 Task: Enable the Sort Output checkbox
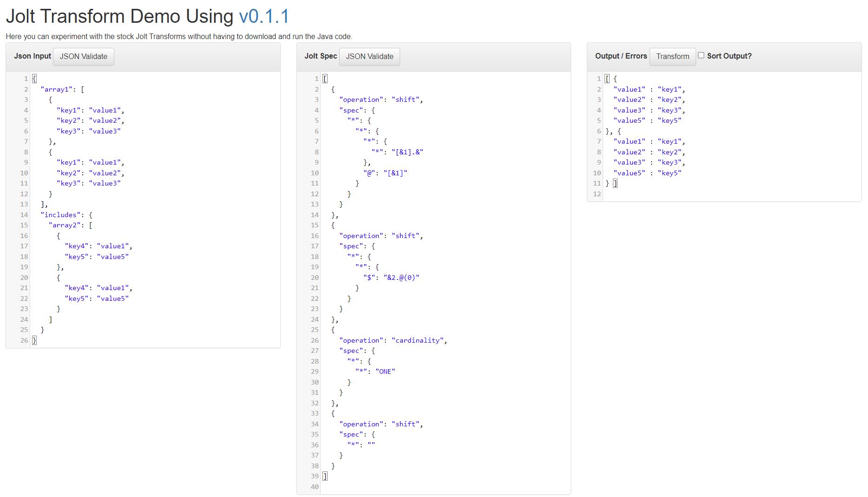pyautogui.click(x=701, y=55)
